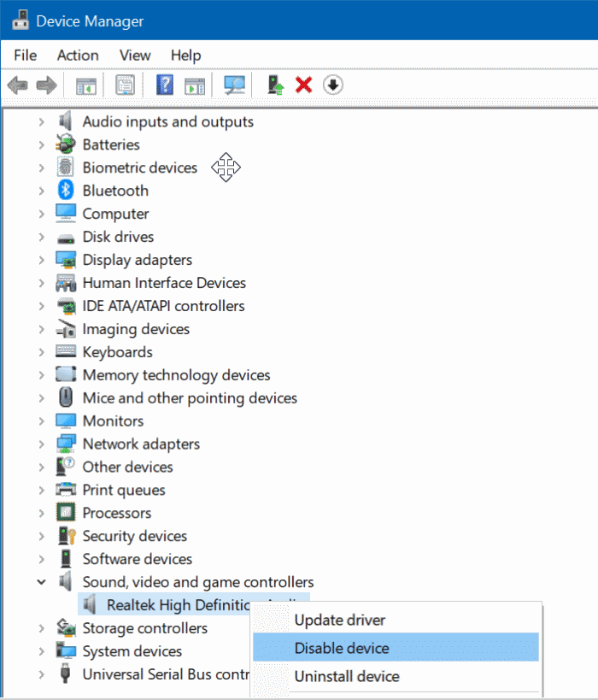Click the Processors chip icon

click(x=66, y=513)
